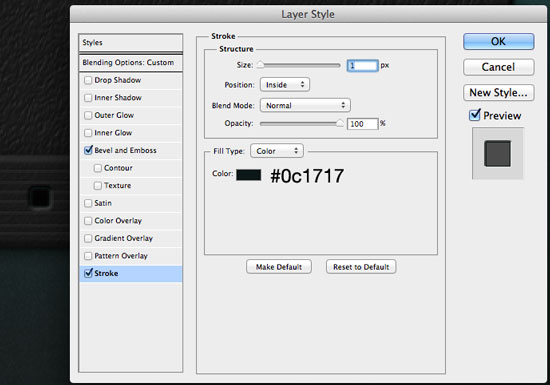Select the Bevel and Emboss label
The image size is (550, 385).
(x=125, y=150)
